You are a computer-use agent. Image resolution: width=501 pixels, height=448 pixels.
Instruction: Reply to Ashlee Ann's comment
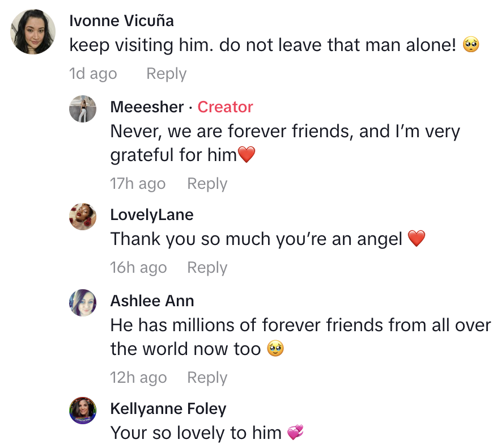click(x=207, y=378)
